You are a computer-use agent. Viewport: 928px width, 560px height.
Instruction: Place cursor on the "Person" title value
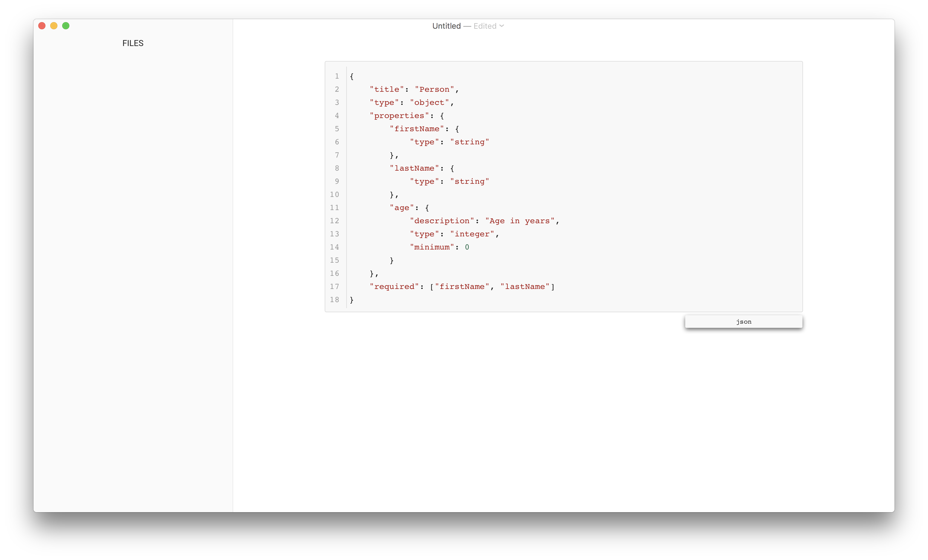[435, 89]
